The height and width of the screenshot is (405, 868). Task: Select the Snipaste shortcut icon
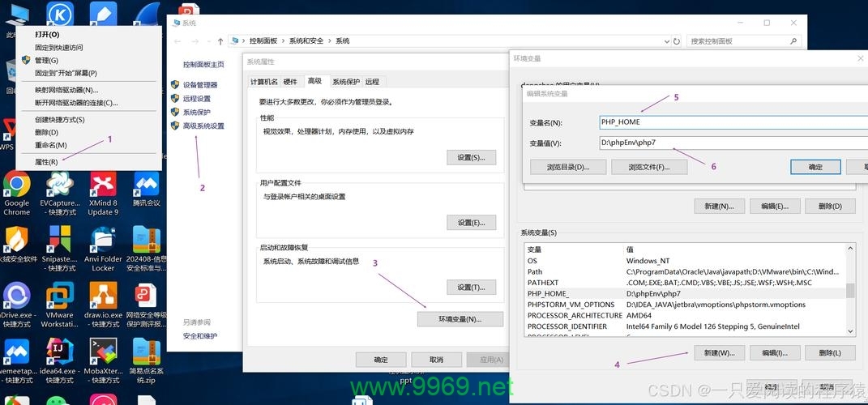[x=59, y=248]
